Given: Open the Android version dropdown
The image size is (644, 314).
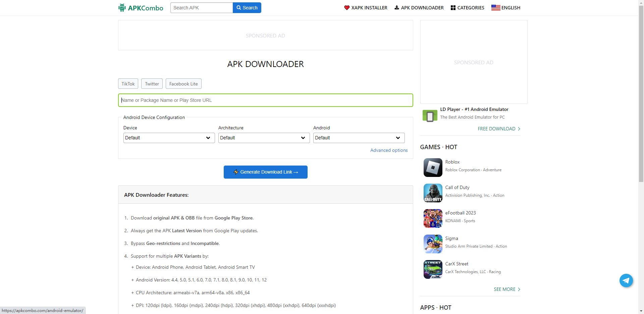Looking at the screenshot, I should point(359,138).
